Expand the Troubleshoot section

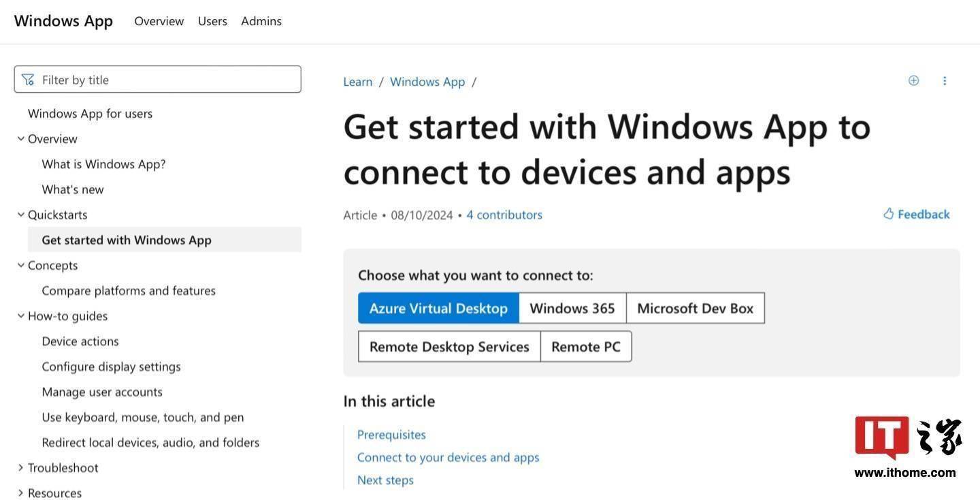[20, 468]
